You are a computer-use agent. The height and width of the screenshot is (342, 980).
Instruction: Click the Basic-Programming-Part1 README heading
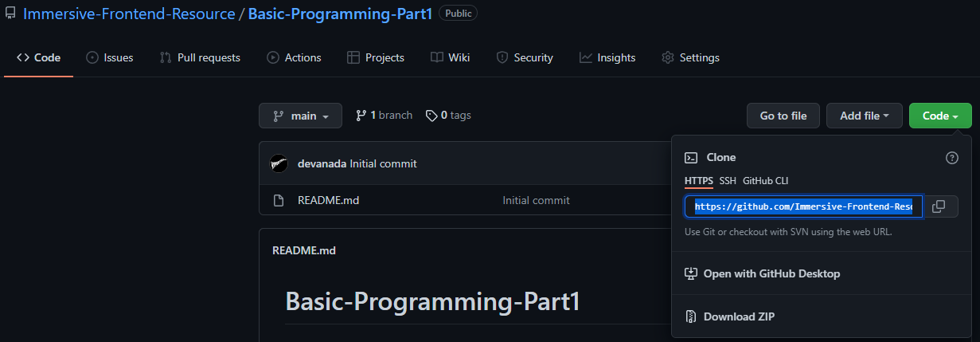[432, 301]
